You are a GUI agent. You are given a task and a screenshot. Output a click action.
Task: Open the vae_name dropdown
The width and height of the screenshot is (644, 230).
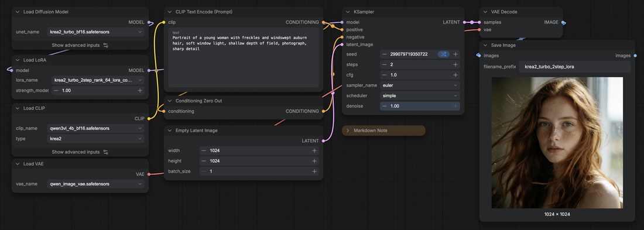95,184
